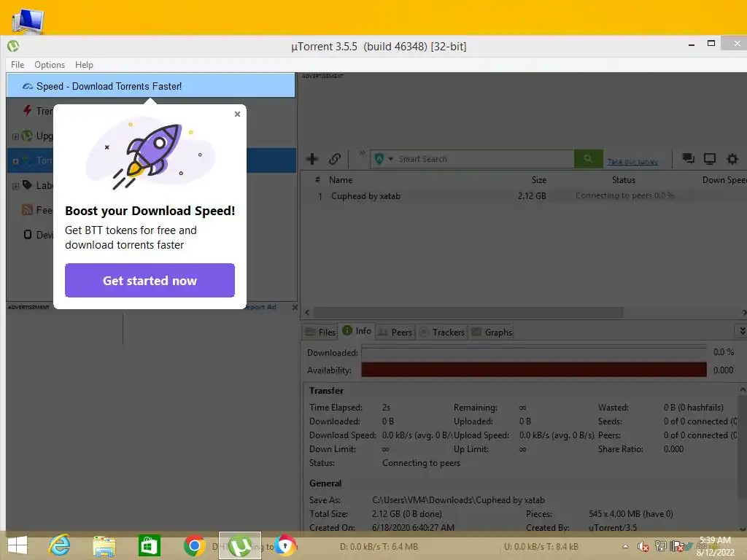Click the Get started now button
This screenshot has height=560, width=747.
tap(150, 281)
